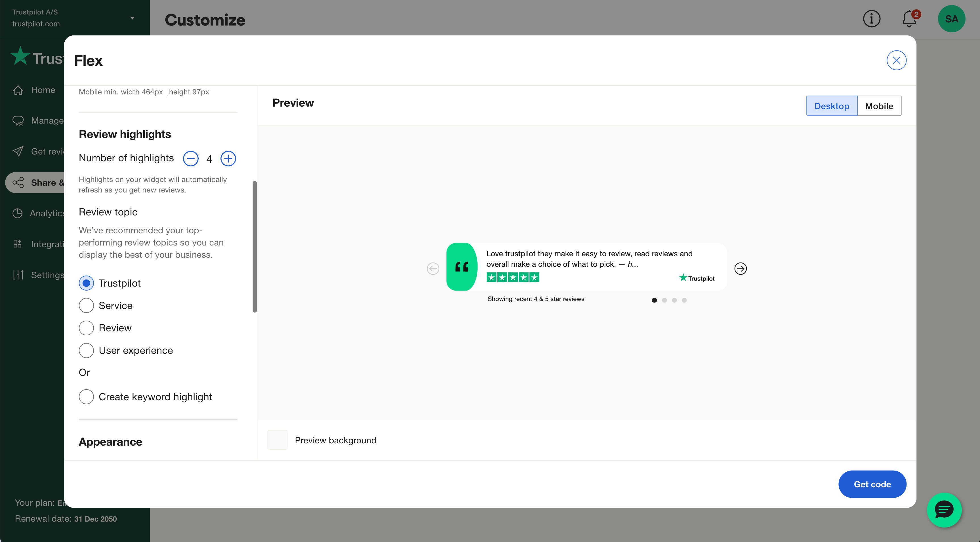The height and width of the screenshot is (542, 980).
Task: Decrease number of highlights with minus icon
Action: coord(191,158)
